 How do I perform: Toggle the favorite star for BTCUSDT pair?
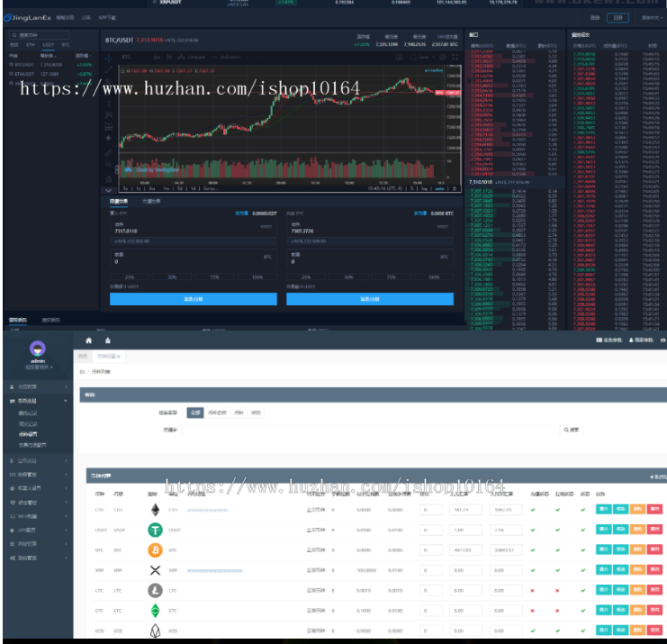[x=10, y=65]
